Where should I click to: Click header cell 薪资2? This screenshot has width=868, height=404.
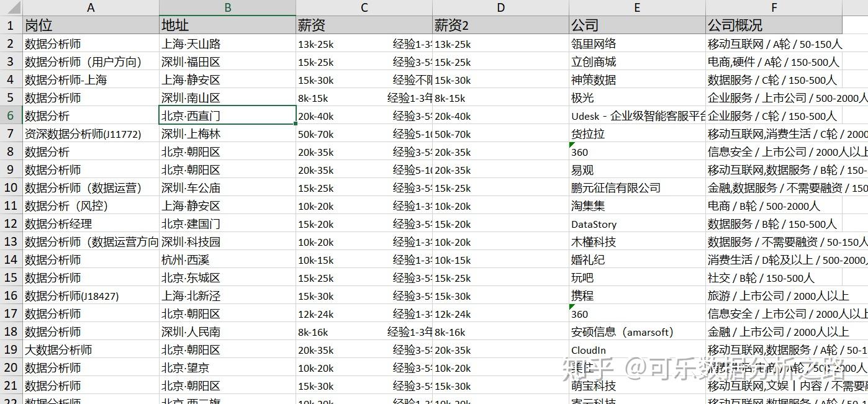point(500,25)
